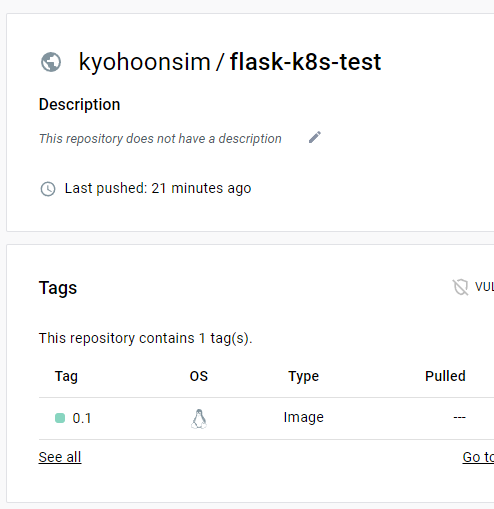Open the See all tags link
Image resolution: width=494 pixels, height=509 pixels.
click(60, 457)
